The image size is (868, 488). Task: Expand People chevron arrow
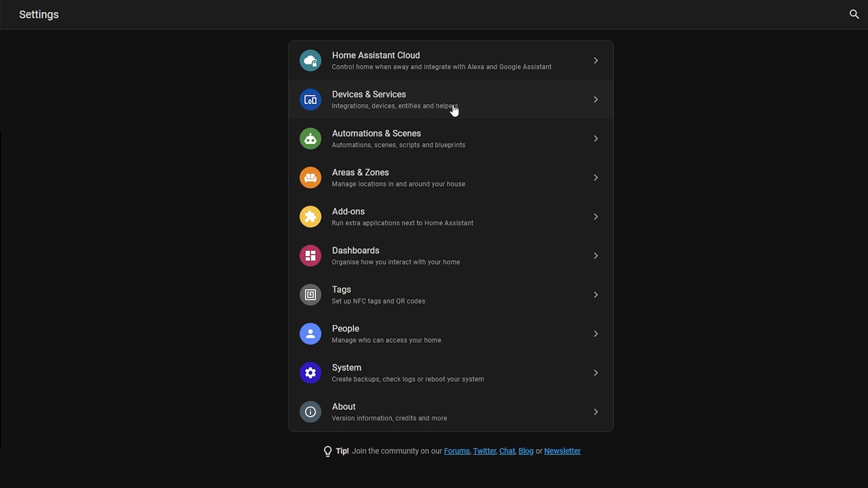click(x=596, y=334)
